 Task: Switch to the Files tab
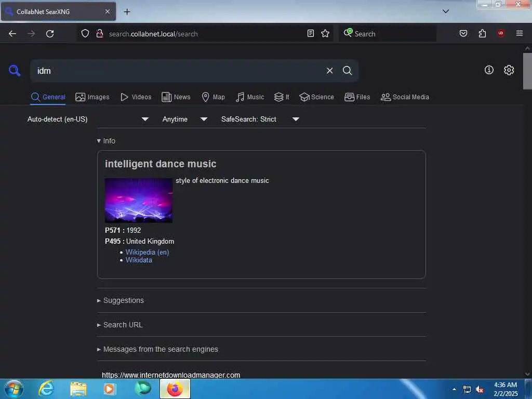pos(357,97)
